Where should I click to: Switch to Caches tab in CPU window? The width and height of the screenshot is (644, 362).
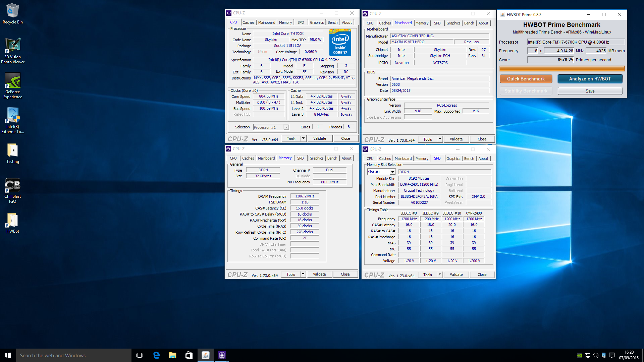(249, 22)
